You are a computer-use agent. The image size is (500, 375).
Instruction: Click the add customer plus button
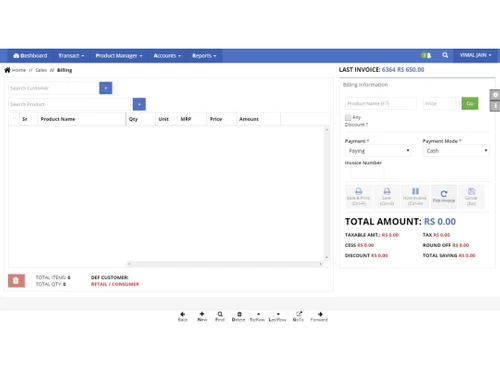coord(106,88)
